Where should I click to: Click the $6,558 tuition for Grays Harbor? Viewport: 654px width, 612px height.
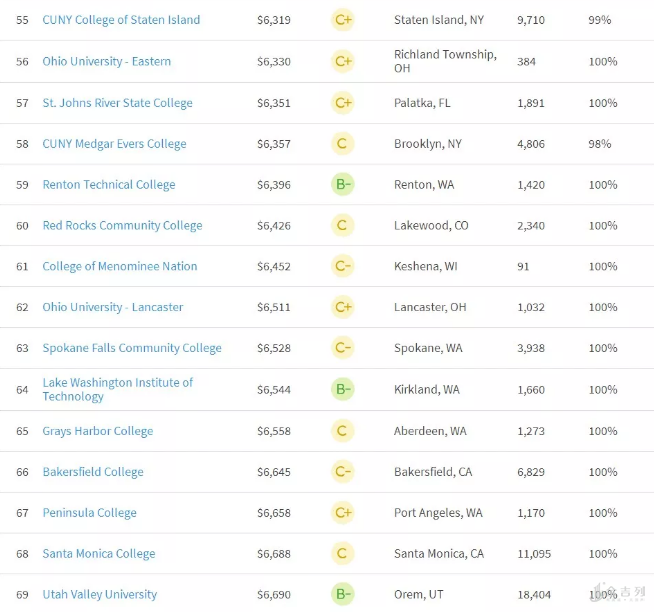274,431
